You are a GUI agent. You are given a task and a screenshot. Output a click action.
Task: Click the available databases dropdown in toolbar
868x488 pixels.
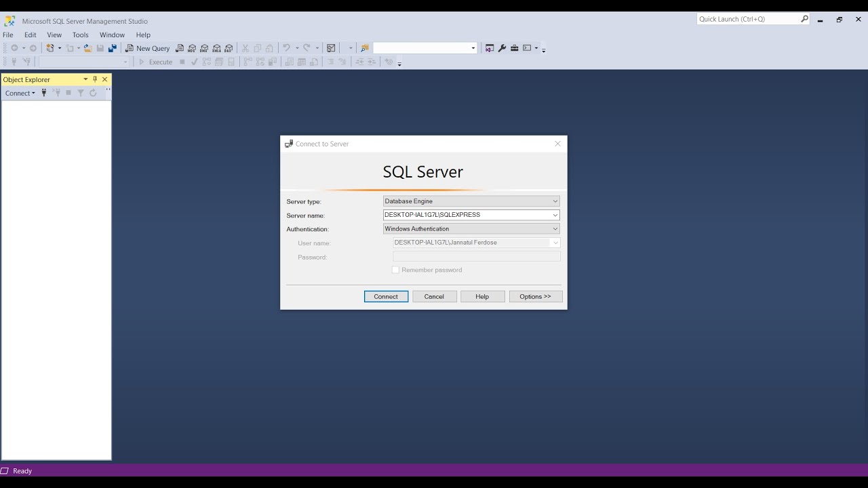[84, 62]
